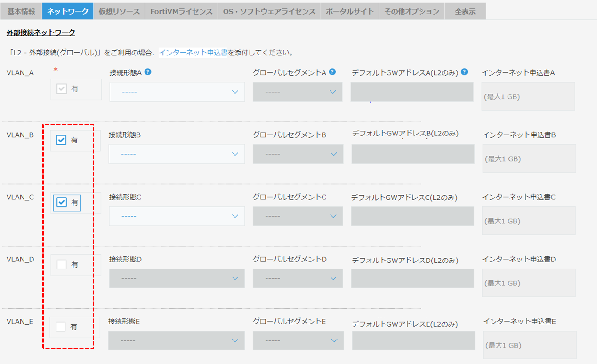Enable the VLAN_E 有 checkbox
Screen dimensions: 597x364
(x=61, y=326)
